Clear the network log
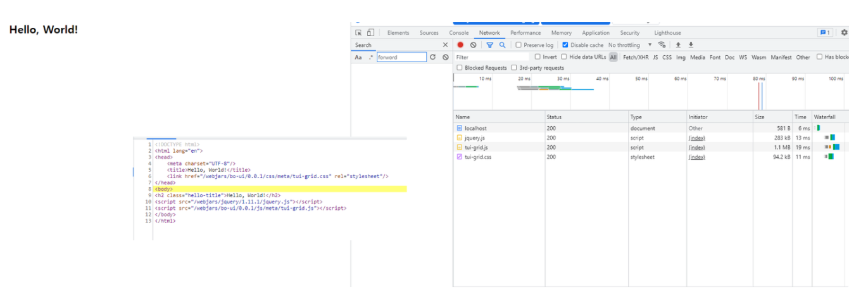The height and width of the screenshot is (298, 868). coord(473,45)
